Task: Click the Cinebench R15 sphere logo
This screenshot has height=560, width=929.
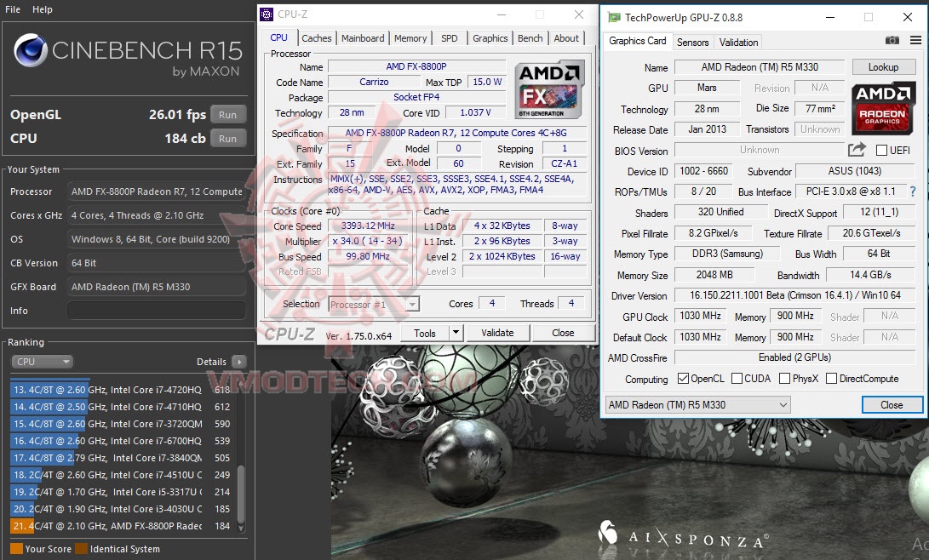Action: click(x=30, y=49)
